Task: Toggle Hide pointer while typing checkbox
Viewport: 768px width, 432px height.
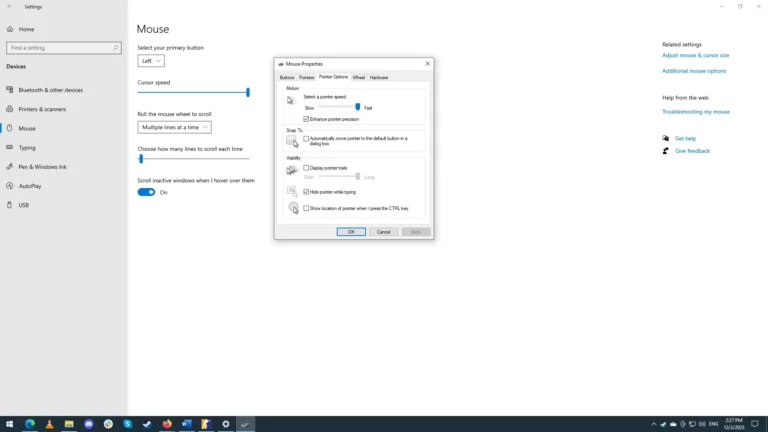Action: pos(306,192)
